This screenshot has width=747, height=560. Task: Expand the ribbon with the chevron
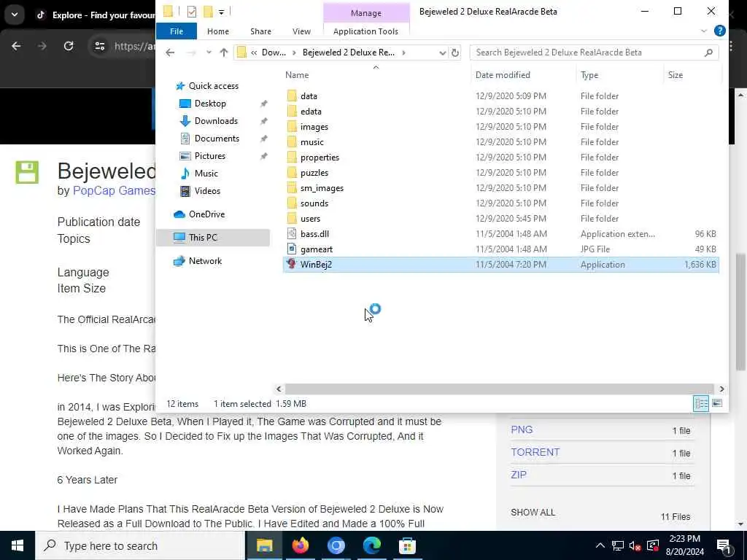click(704, 31)
